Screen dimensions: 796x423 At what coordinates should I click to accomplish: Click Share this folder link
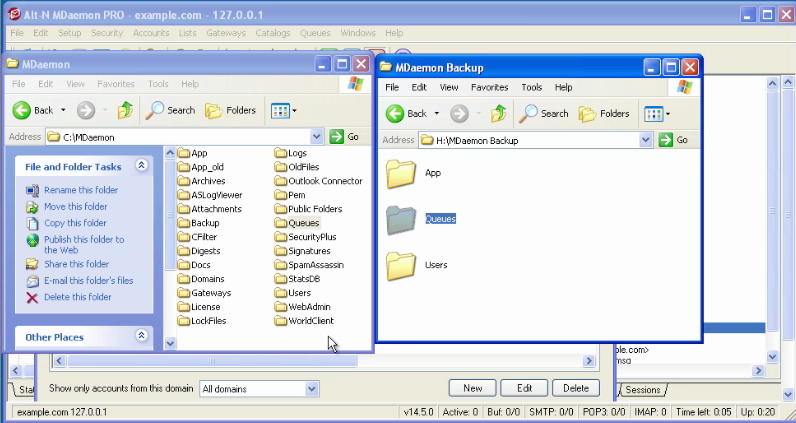pyautogui.click(x=77, y=264)
